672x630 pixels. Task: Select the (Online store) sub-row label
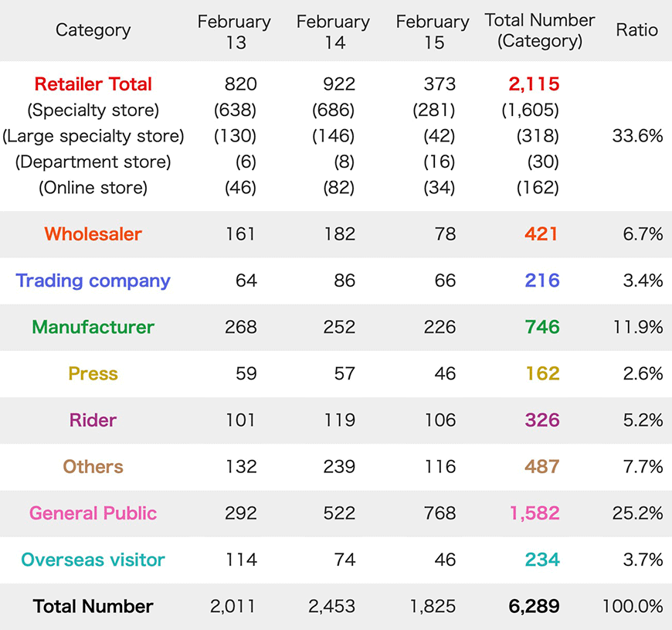click(93, 188)
